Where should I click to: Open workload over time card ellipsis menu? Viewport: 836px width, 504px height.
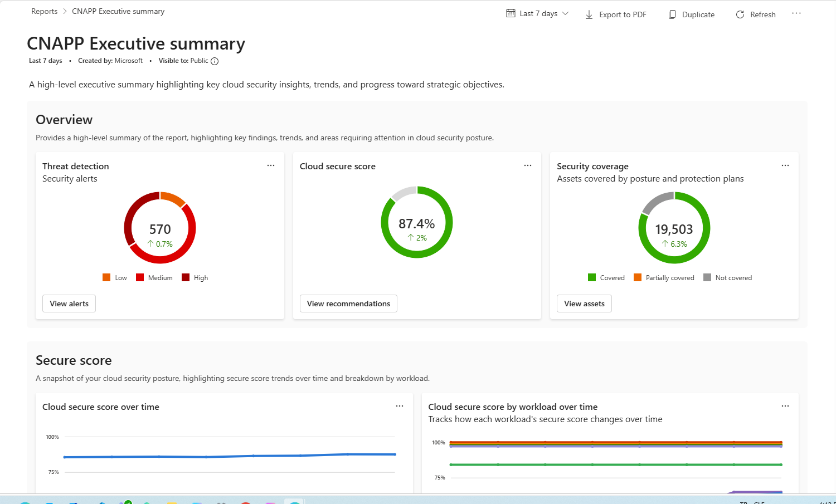[x=785, y=406]
